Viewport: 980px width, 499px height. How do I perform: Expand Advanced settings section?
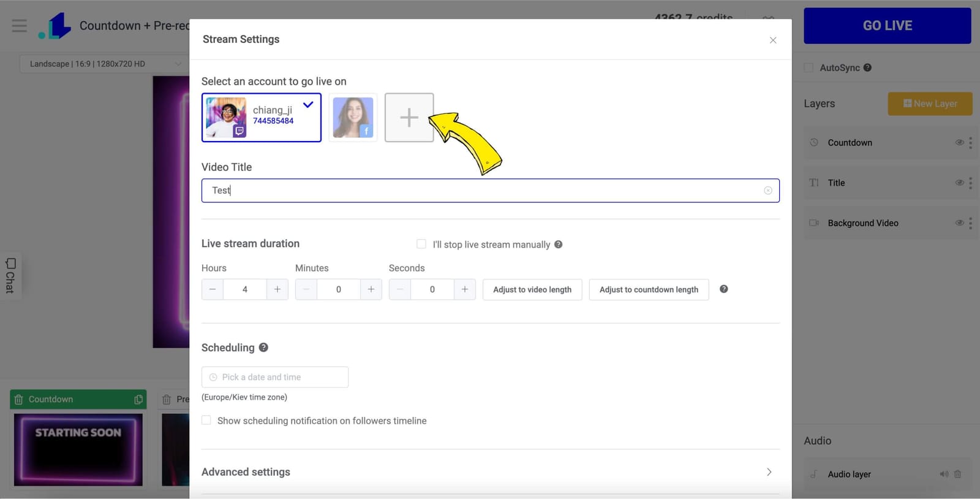[769, 472]
